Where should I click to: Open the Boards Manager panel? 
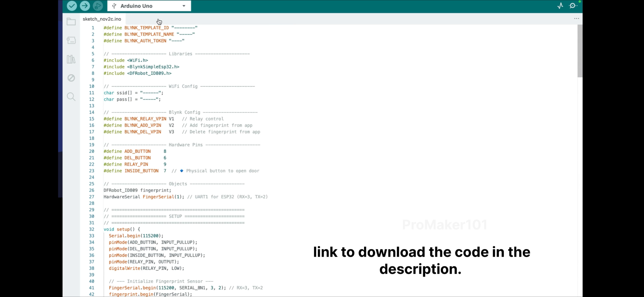click(x=71, y=40)
